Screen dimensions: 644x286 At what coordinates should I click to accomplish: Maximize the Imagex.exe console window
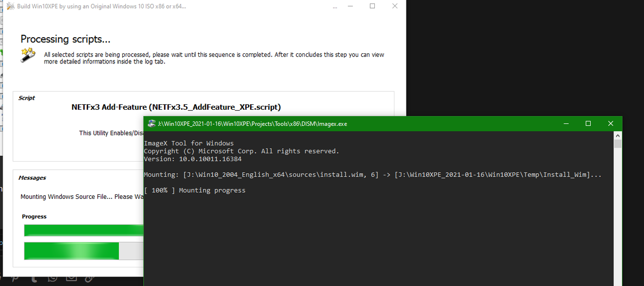[x=588, y=124]
